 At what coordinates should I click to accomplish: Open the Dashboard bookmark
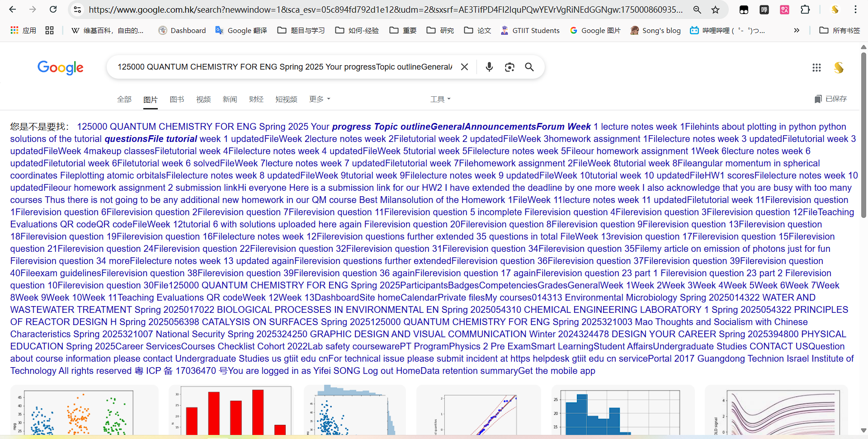coord(182,30)
